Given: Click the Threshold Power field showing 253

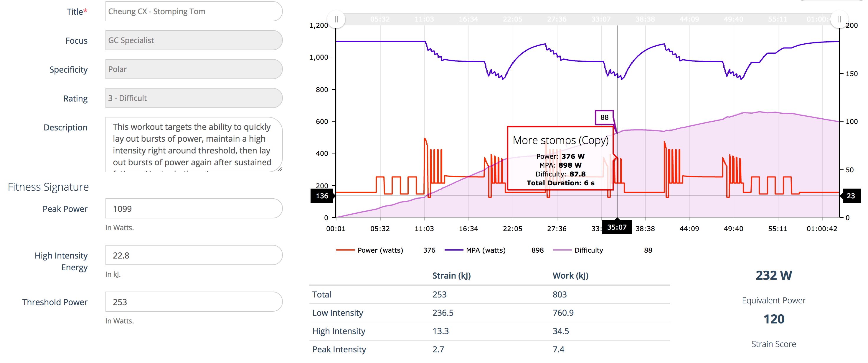Looking at the screenshot, I should (x=194, y=302).
